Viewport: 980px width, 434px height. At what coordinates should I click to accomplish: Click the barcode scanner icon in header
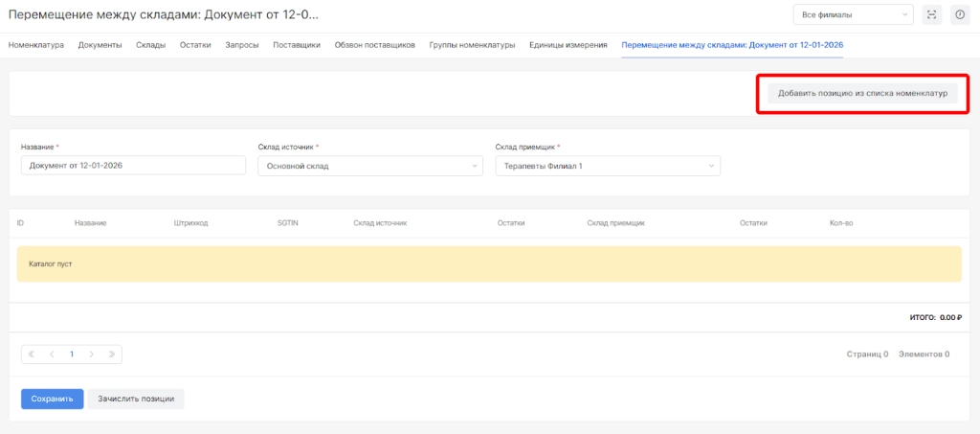pos(931,14)
